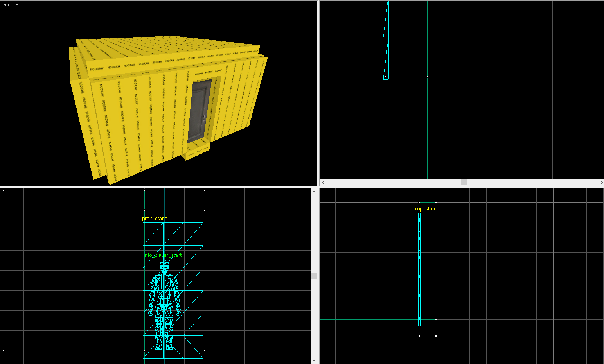Click the prop_static label in bottom-right viewport
Image resolution: width=604 pixels, height=364 pixels.
425,208
